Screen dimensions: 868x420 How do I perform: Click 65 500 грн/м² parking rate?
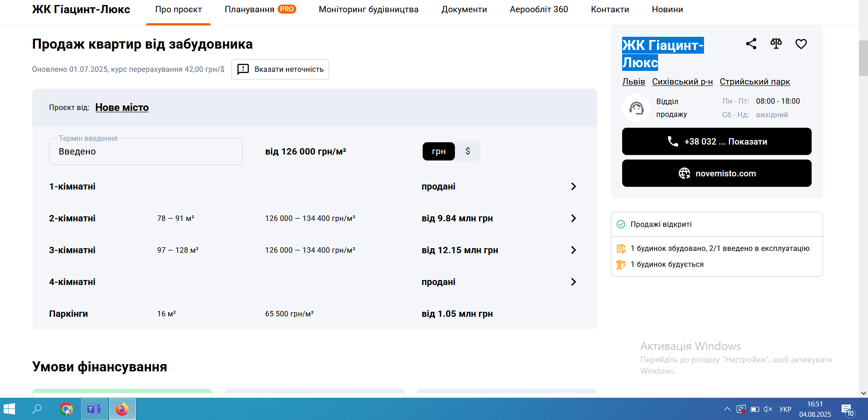point(289,314)
